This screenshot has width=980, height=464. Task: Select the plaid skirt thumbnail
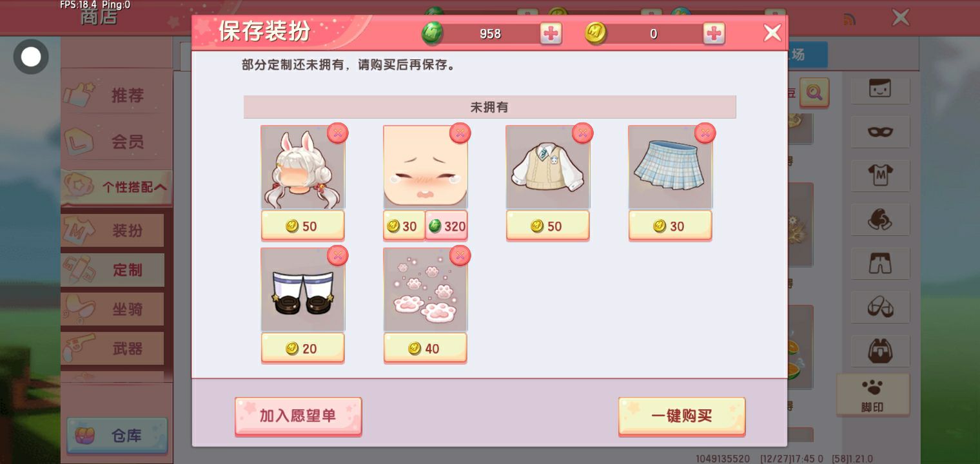pyautogui.click(x=671, y=168)
